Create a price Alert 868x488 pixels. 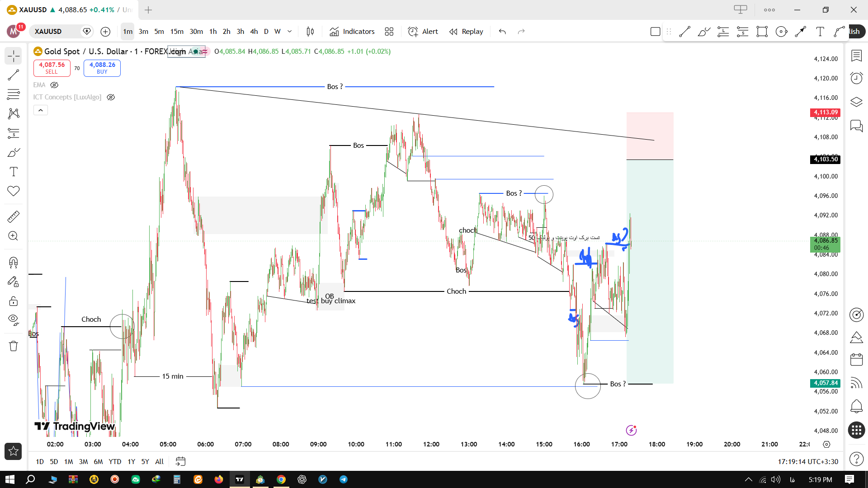click(423, 32)
